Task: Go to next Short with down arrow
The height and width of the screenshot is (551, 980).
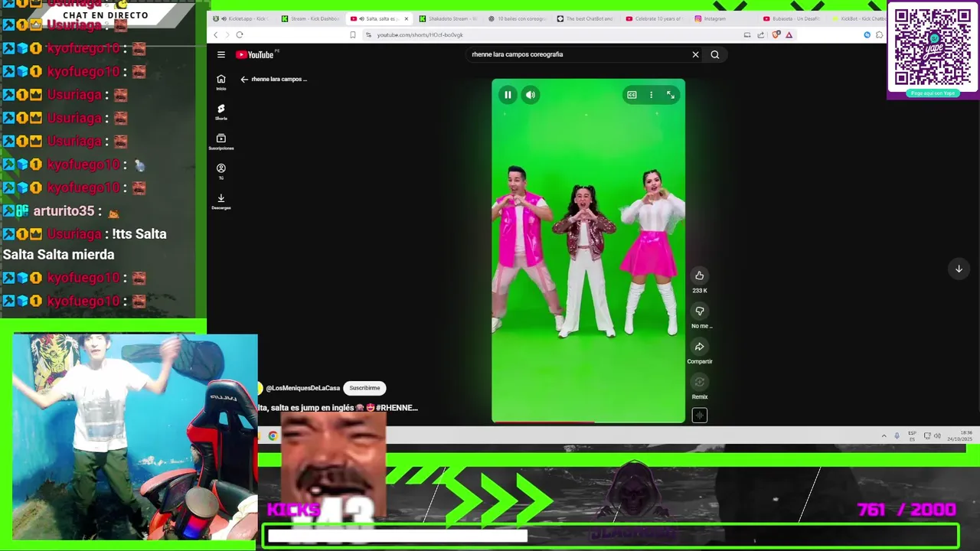Action: [x=959, y=269]
